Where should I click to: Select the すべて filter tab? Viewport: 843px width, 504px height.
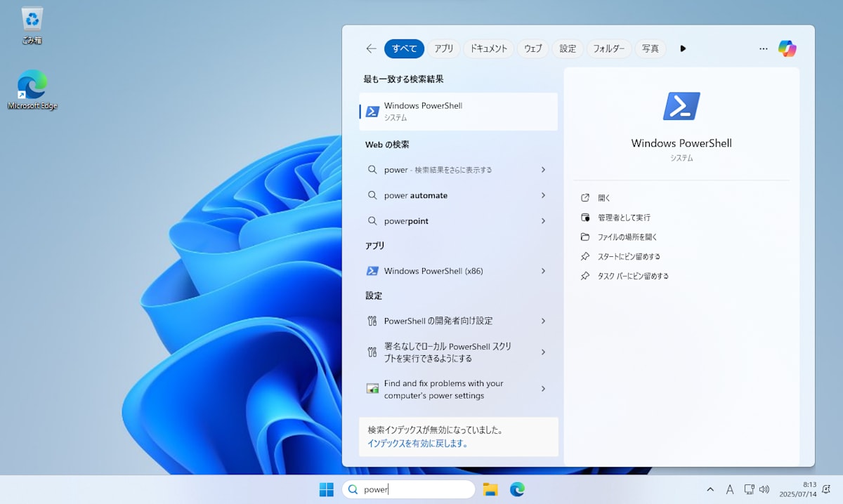404,48
